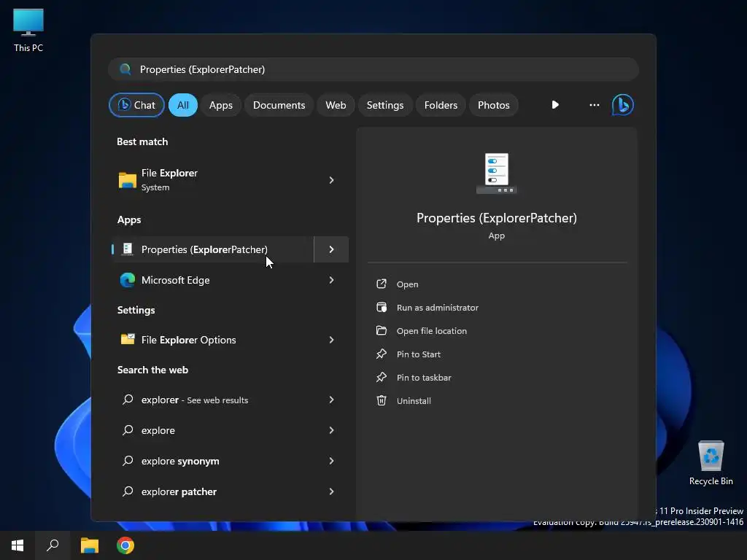Viewport: 747px width, 560px height.
Task: Open File Explorer from the taskbar
Action: click(90, 545)
